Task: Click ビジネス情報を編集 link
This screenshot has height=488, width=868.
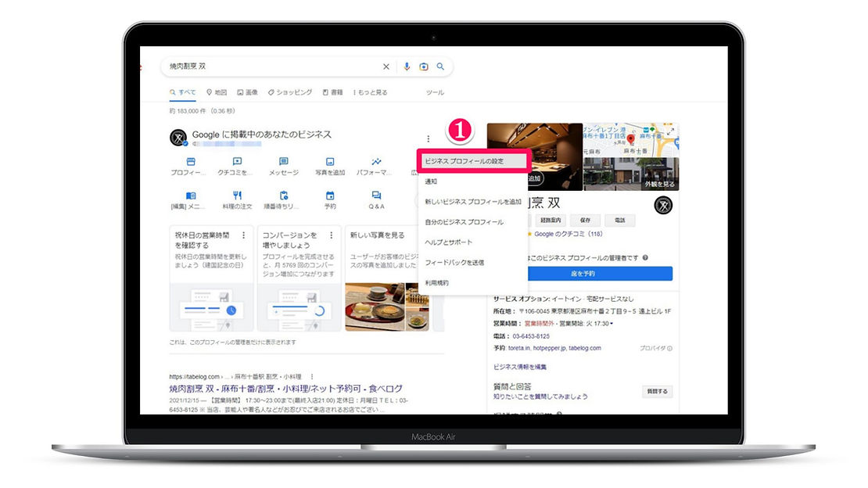Action: [520, 367]
